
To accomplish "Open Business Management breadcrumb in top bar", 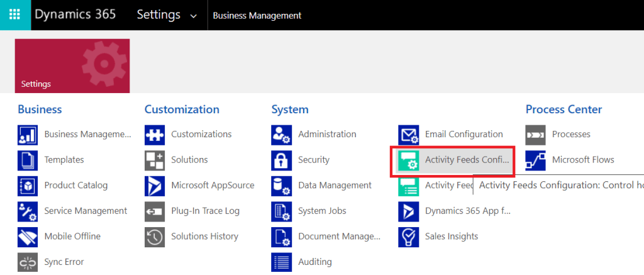I will tap(257, 16).
